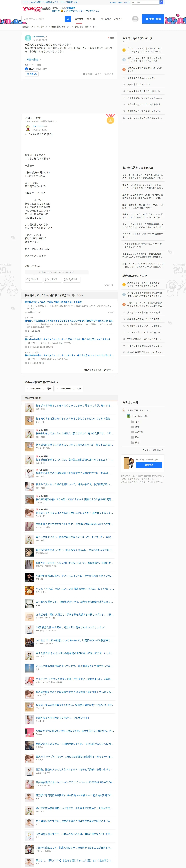Click the ログイン link
The width and height of the screenshot is (186, 868).
click(x=56, y=11)
